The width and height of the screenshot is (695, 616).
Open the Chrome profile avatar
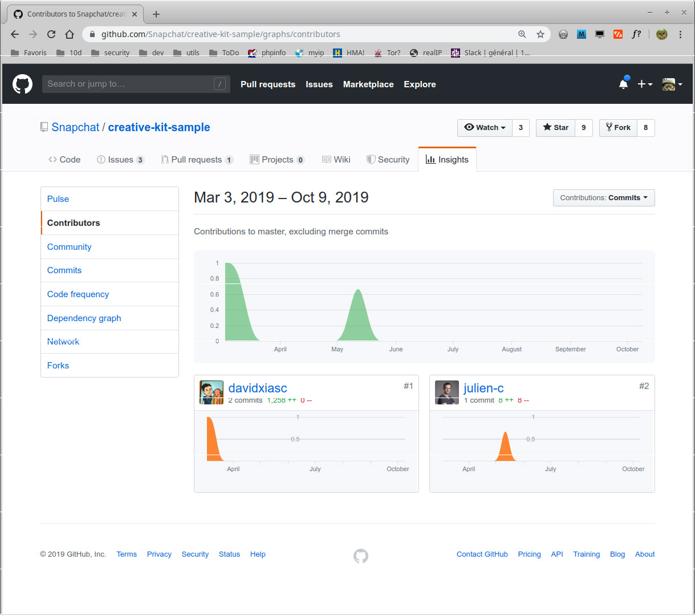pyautogui.click(x=662, y=34)
